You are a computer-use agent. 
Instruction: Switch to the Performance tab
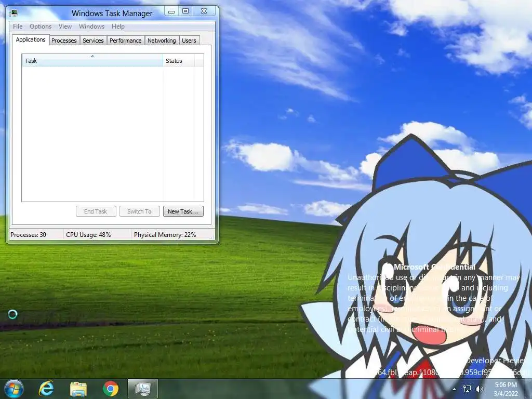pyautogui.click(x=126, y=41)
